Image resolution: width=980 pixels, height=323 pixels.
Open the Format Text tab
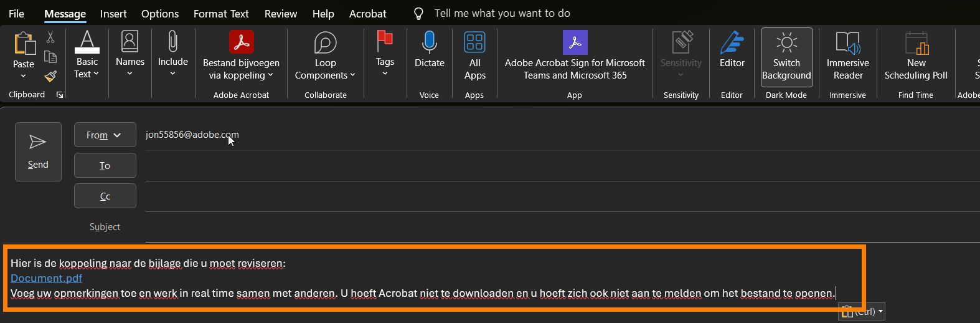pos(221,14)
